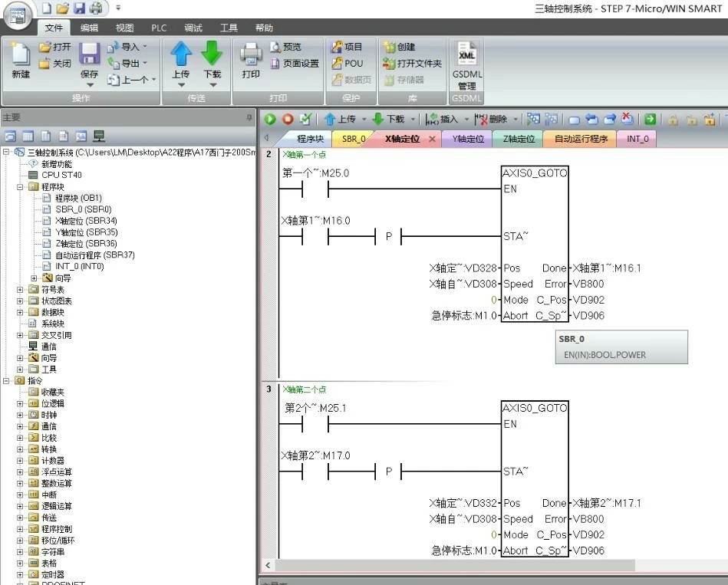Switch to the 编辑 ribbon tab
Image resolution: width=728 pixels, height=585 pixels.
pos(89,28)
